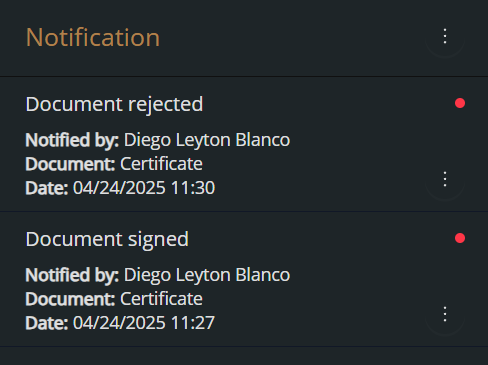Click the name Diego Leyton Blanco in the rejected notification

(207, 140)
